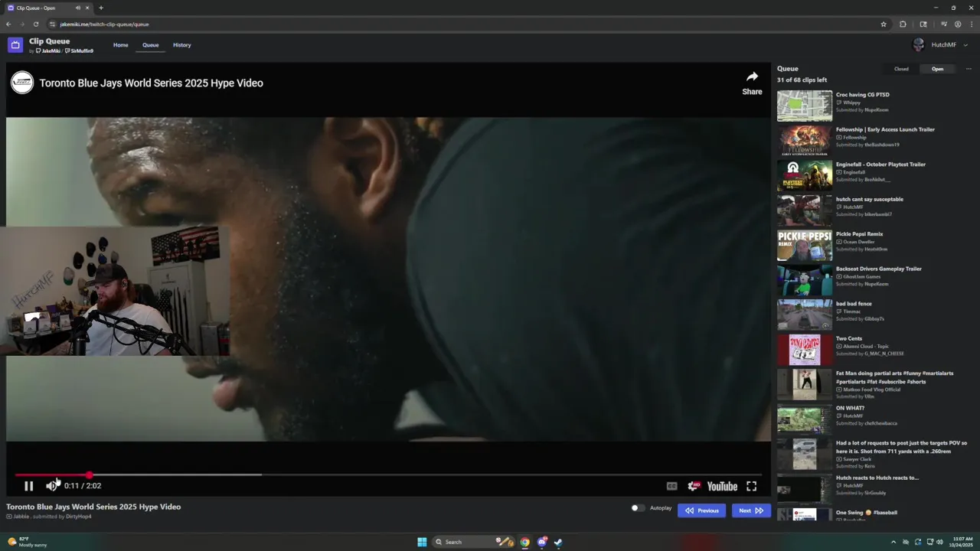The image size is (980, 551).
Task: Open Chrome's three-dot menu
Action: click(971, 24)
